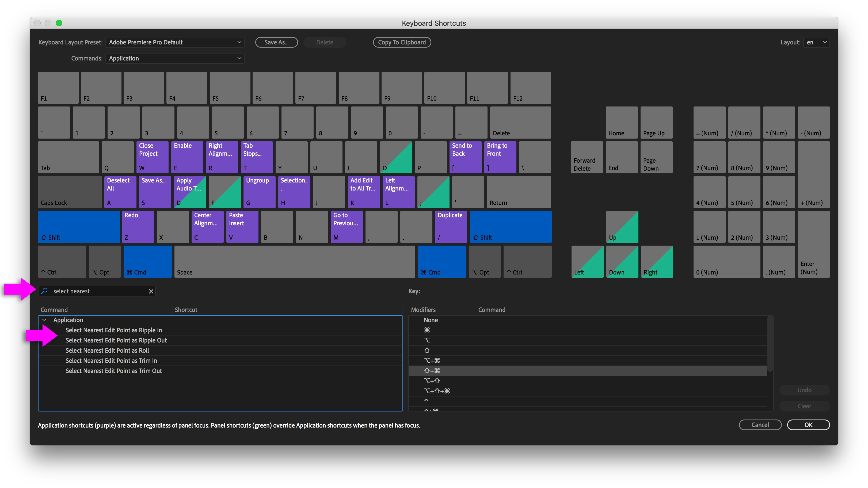This screenshot has height=488, width=868.
Task: Click the modifiers list vertical scrollbar
Action: pos(770,344)
